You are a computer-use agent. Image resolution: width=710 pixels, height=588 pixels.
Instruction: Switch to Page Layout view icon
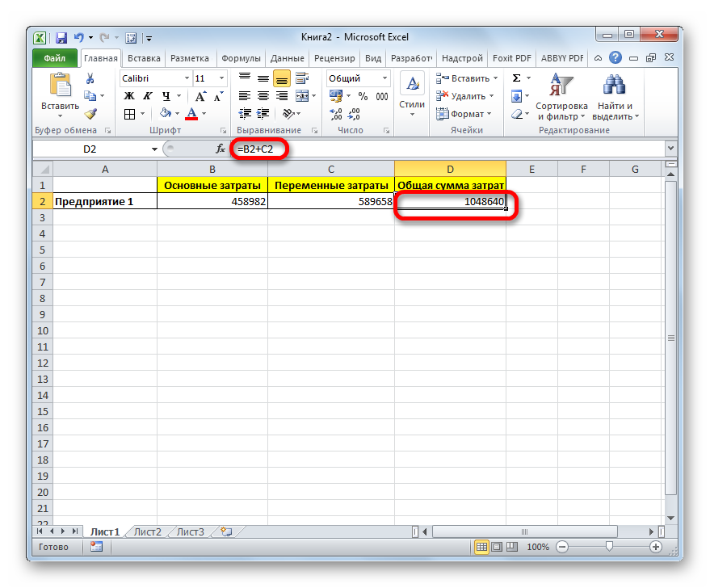click(x=497, y=547)
